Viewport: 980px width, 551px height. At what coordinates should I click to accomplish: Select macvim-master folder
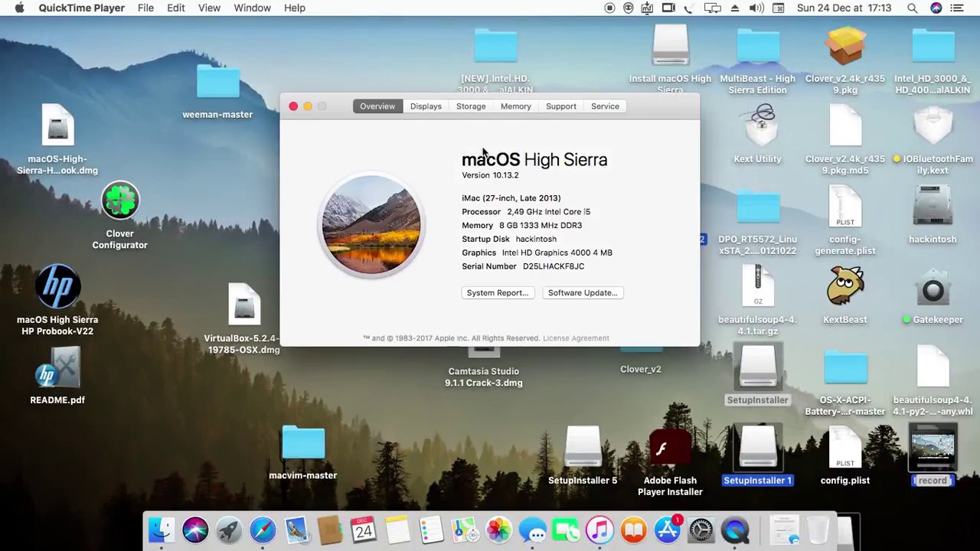303,444
